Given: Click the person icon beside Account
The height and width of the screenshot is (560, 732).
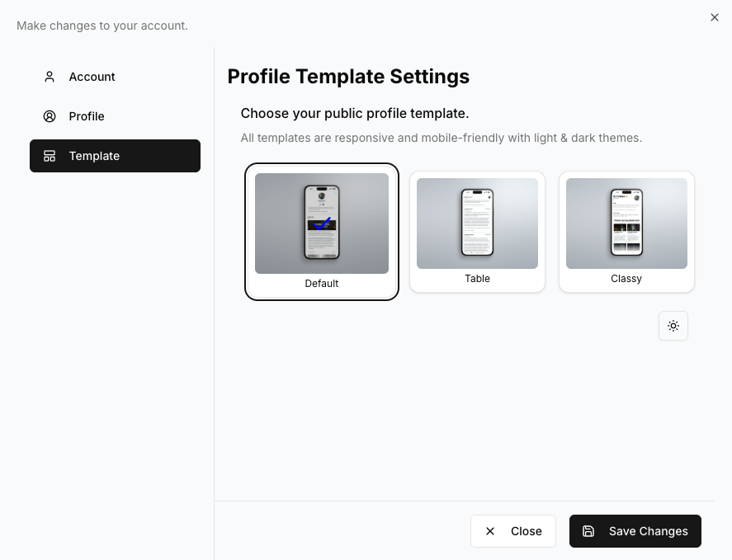Looking at the screenshot, I should [x=50, y=77].
